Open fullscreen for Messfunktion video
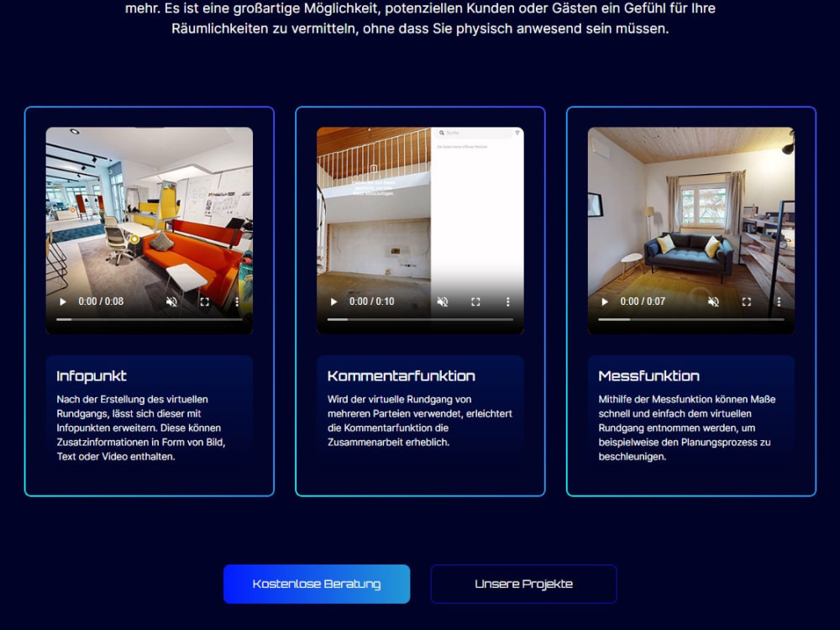Screen dimensions: 840x630 pos(747,302)
